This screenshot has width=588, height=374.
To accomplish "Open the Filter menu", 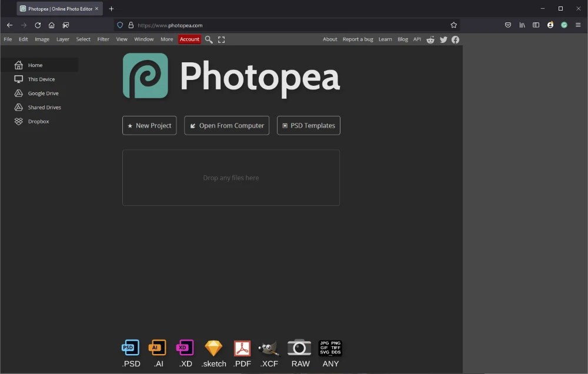I will [x=103, y=39].
